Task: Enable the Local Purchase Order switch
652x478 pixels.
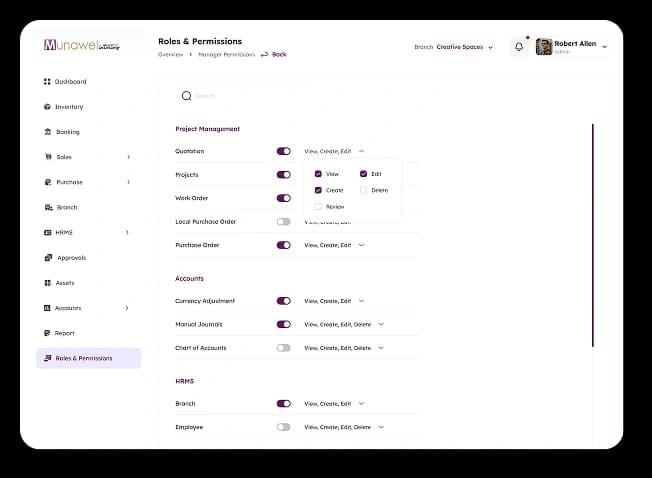Action: (x=284, y=222)
